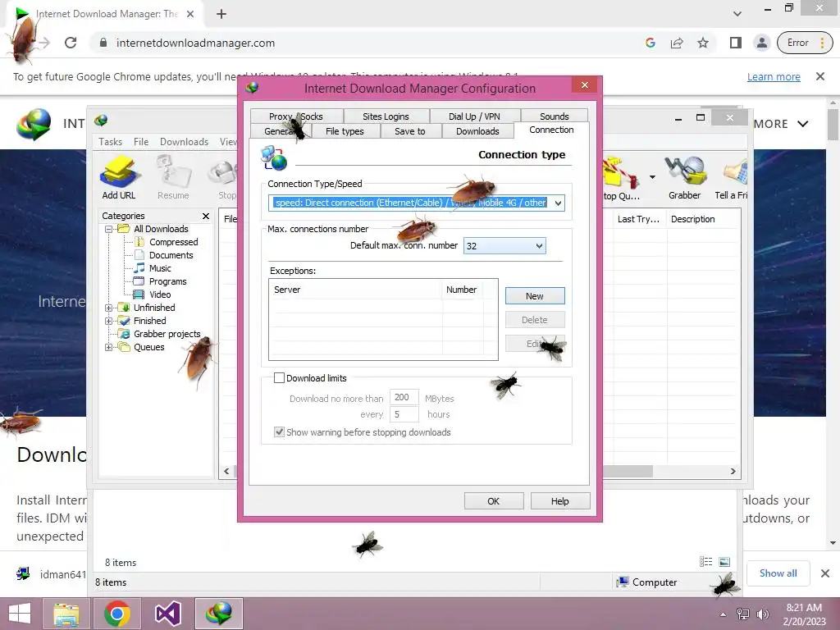Open Chrome tab search chevron
The image size is (840, 630).
pos(737,14)
